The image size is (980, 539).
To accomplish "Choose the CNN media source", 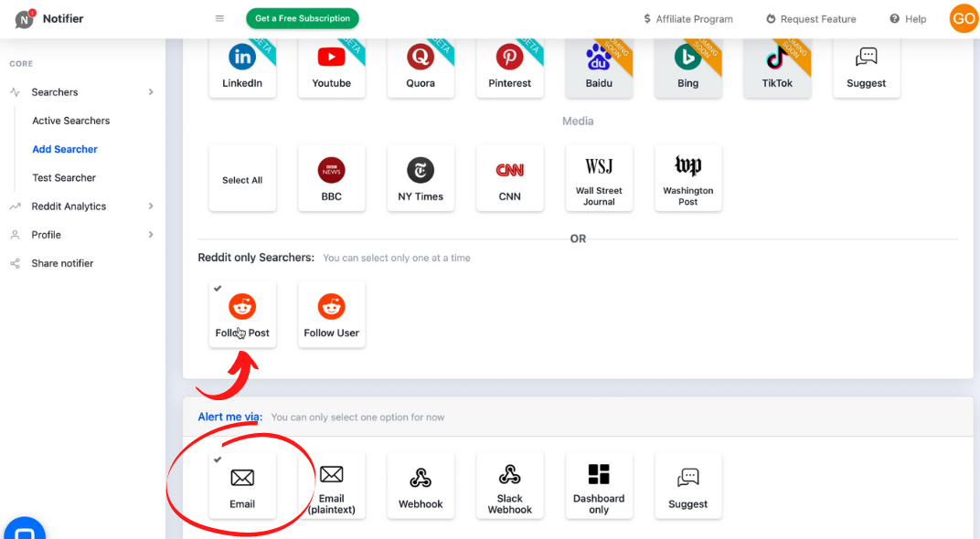I will 510,178.
